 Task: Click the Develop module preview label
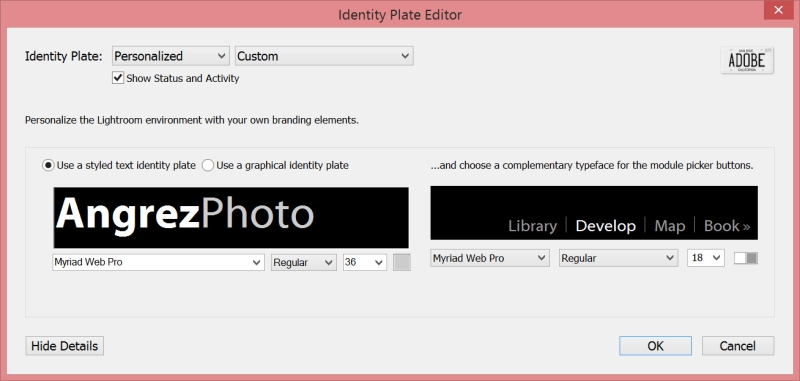606,226
